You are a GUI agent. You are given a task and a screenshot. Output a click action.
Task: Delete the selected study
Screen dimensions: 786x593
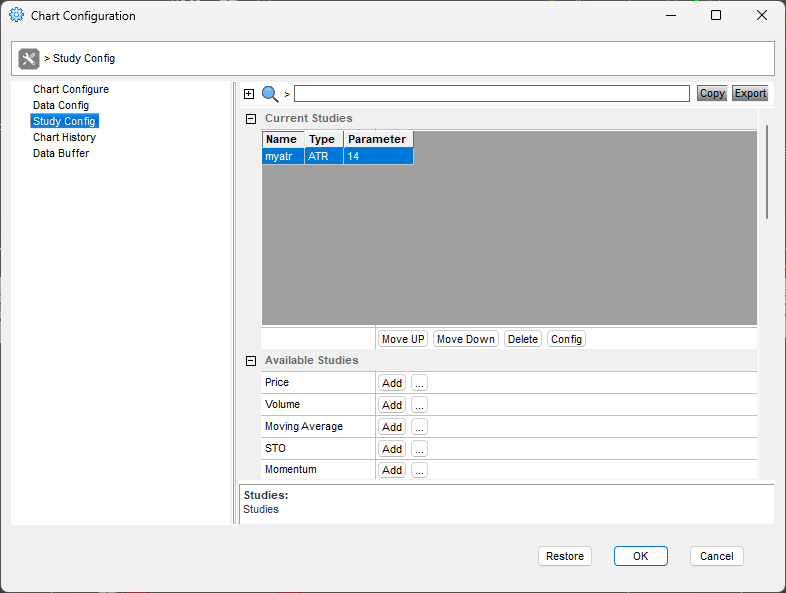(x=523, y=339)
